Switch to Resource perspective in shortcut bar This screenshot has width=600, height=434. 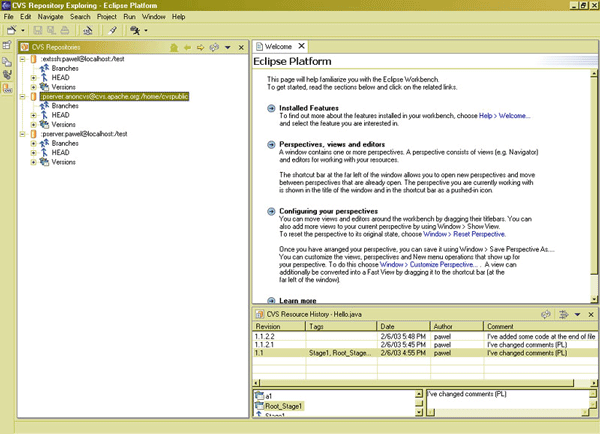tap(7, 62)
